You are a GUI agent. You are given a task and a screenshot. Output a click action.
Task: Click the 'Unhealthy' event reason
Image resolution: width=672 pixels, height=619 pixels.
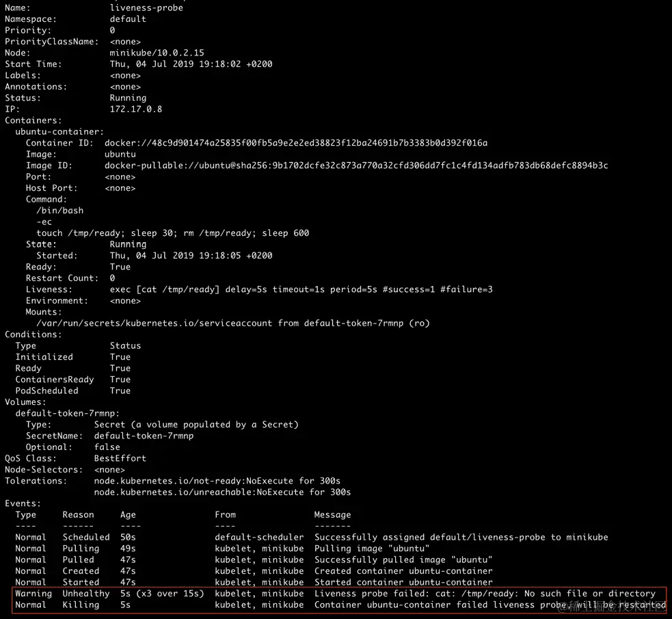tap(86, 593)
